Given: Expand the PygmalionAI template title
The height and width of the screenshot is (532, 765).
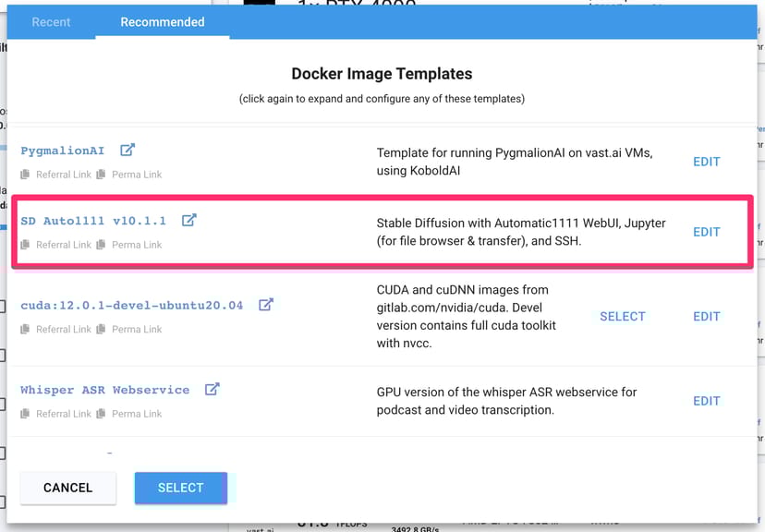Looking at the screenshot, I should point(63,151).
